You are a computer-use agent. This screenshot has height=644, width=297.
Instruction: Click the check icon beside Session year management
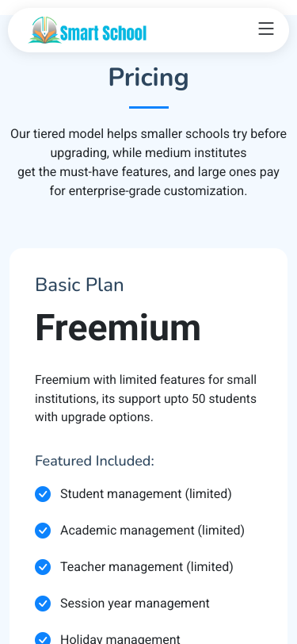click(x=43, y=604)
